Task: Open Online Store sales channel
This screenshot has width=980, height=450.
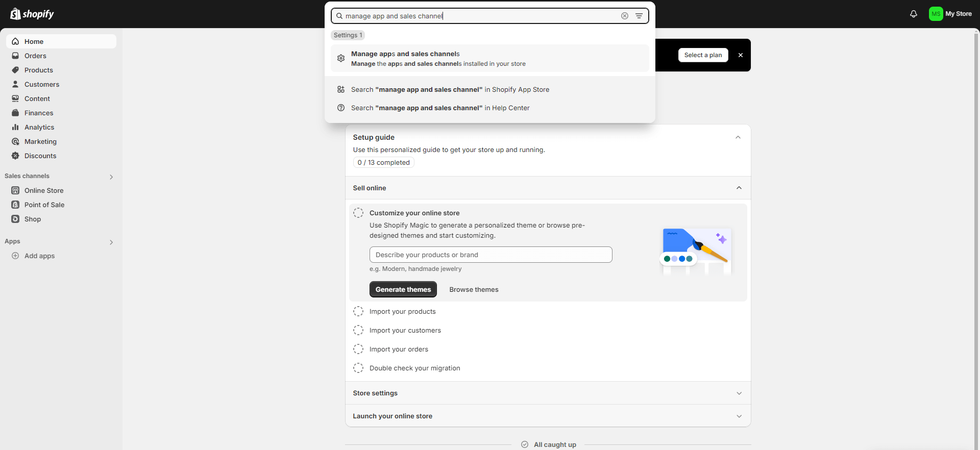Action: 61,190
